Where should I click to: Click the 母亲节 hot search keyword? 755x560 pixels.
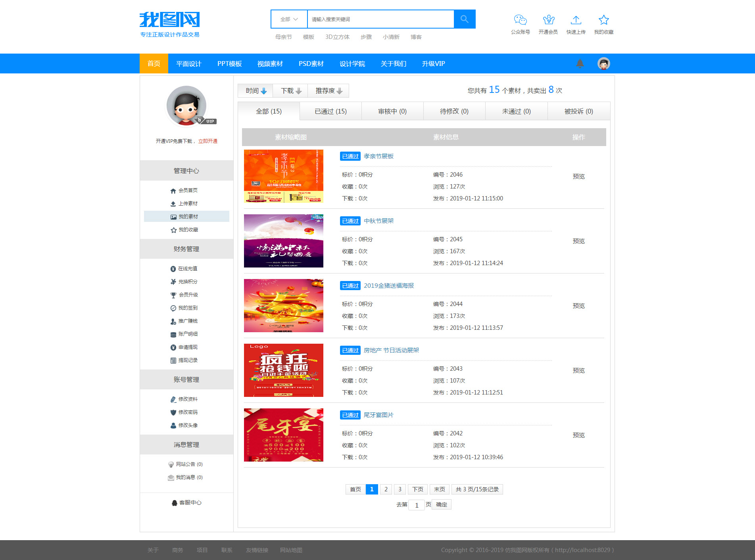click(x=283, y=37)
